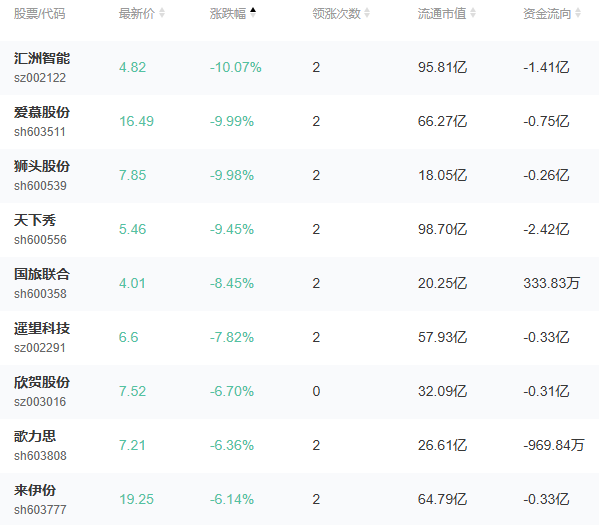Click fund flow 333.83万
The height and width of the screenshot is (525, 599).
tap(552, 284)
